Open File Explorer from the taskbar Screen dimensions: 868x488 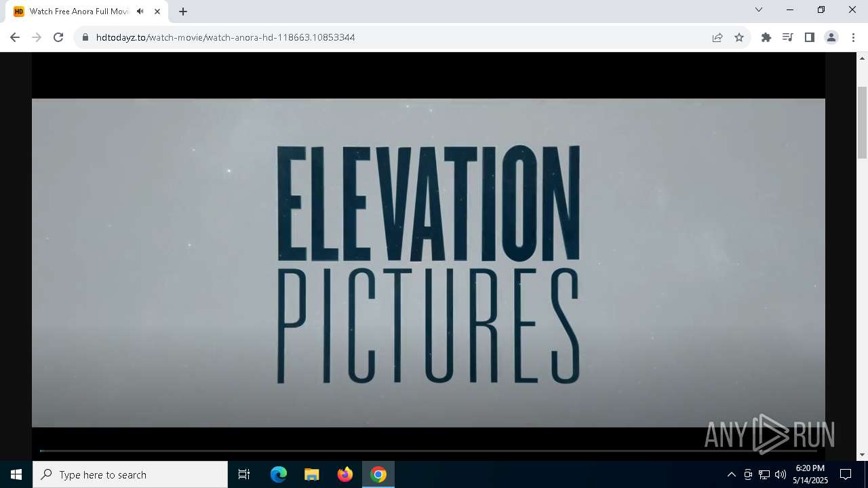click(x=312, y=474)
